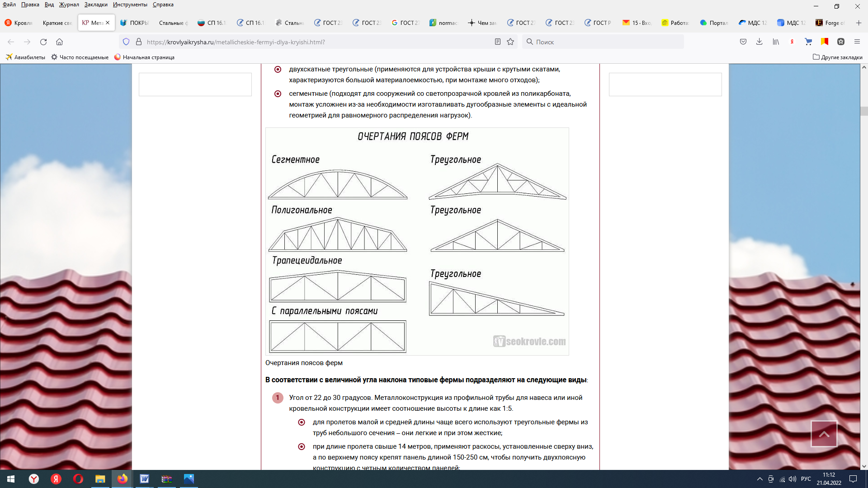The width and height of the screenshot is (868, 488).
Task: Switch to the Forge tab
Action: pyautogui.click(x=830, y=23)
